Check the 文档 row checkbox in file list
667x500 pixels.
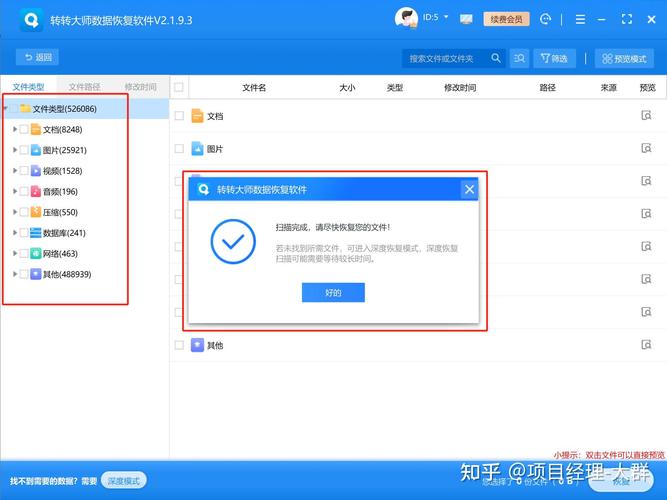coord(179,116)
